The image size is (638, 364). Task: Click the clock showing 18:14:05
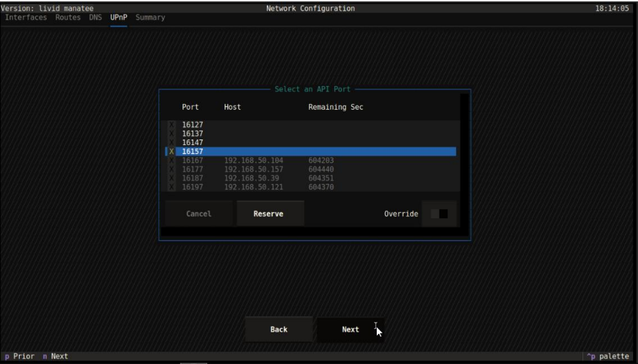coord(612,8)
